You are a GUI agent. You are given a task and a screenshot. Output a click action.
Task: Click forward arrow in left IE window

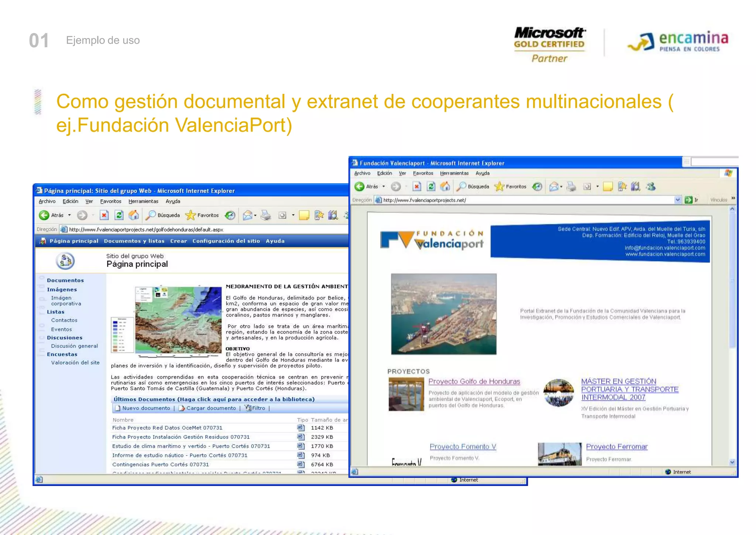click(x=82, y=215)
